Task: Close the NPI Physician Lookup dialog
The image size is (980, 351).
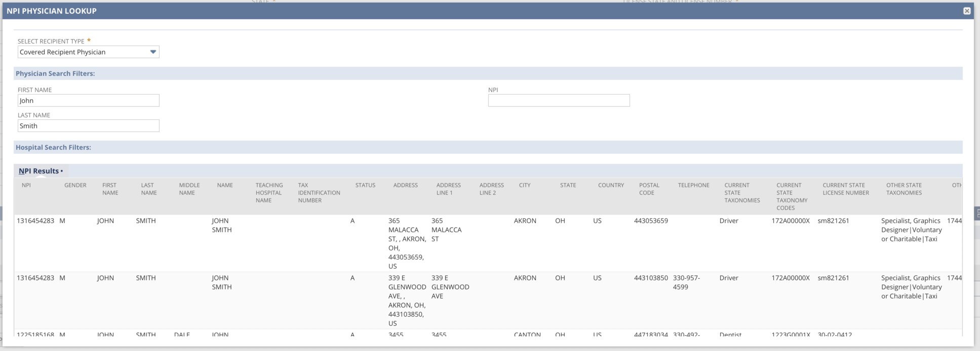Action: [x=966, y=11]
